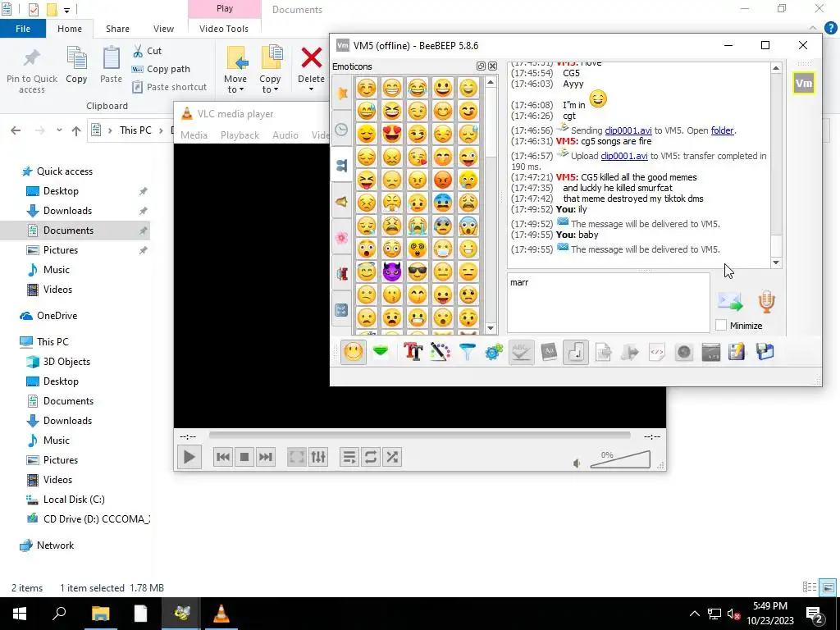Click the dark screenshot window icon
Image resolution: width=840 pixels, height=630 pixels.
(x=711, y=352)
